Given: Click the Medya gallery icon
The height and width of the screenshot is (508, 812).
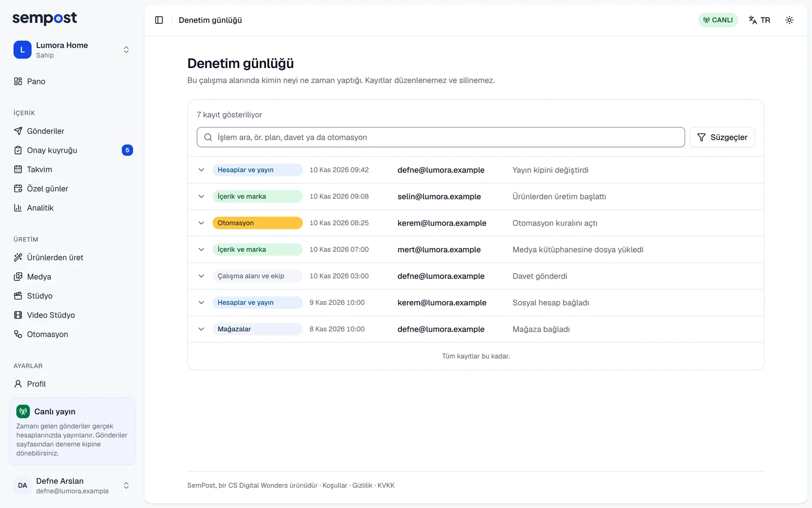Looking at the screenshot, I should coord(18,277).
